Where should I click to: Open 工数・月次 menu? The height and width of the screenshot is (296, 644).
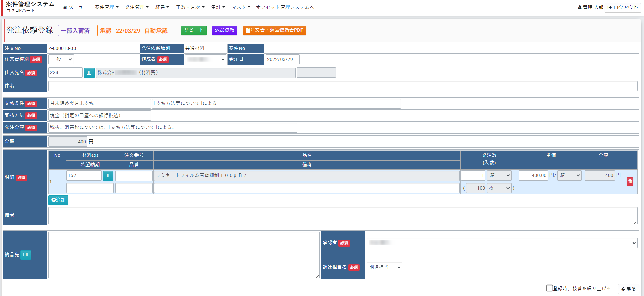coord(190,7)
